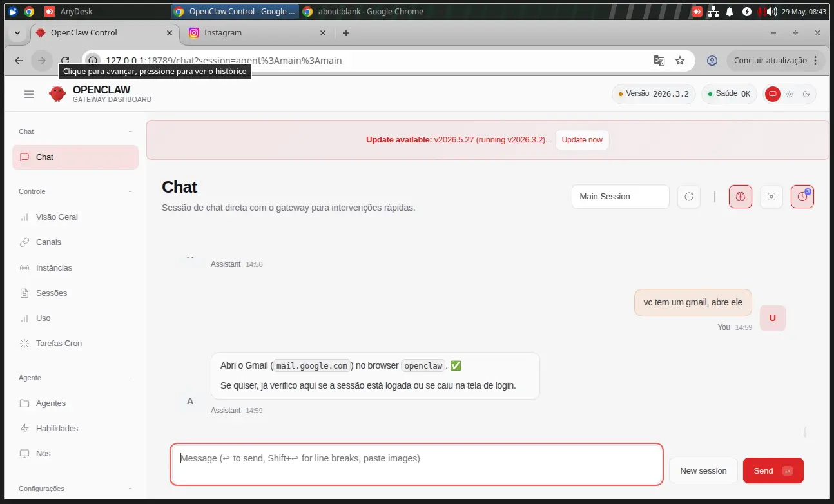The image size is (834, 504).
Task: Open the Chrome tab search dropdown
Action: (17, 33)
